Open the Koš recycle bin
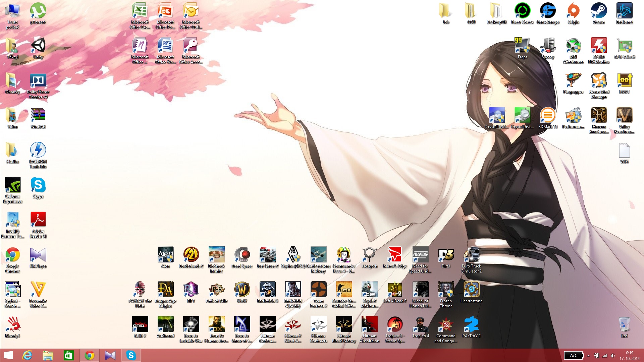 (x=624, y=325)
